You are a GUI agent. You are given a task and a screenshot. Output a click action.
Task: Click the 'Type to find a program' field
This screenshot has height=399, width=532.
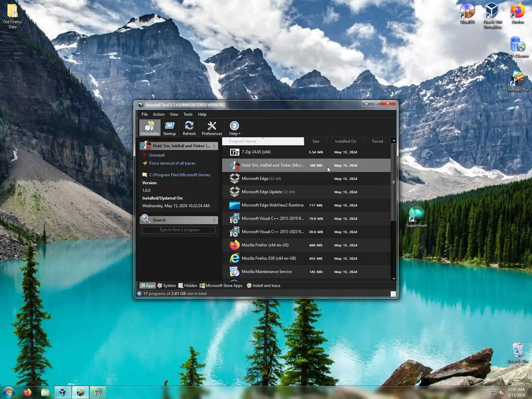[179, 230]
